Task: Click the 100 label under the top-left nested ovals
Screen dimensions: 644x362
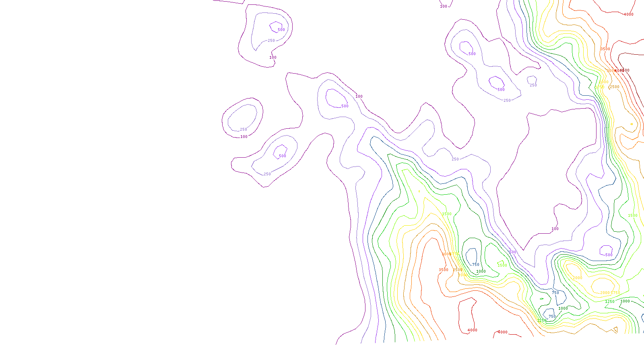Action: pos(272,58)
